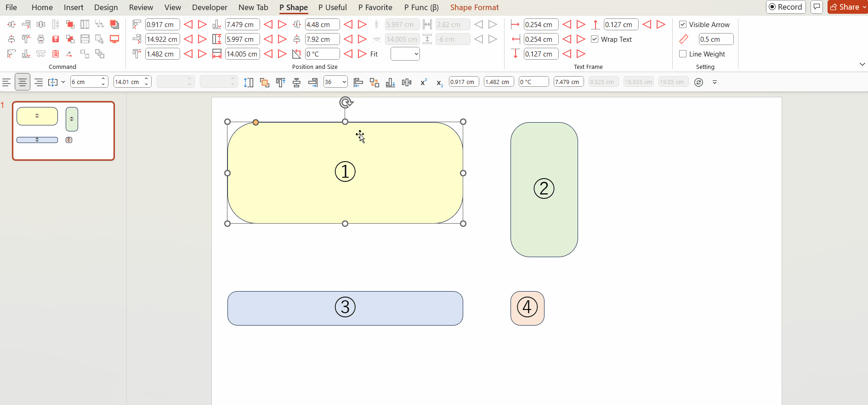Screen dimensions: 868x405
Task: Click the circular refresh icon in toolbar
Action: coord(698,82)
